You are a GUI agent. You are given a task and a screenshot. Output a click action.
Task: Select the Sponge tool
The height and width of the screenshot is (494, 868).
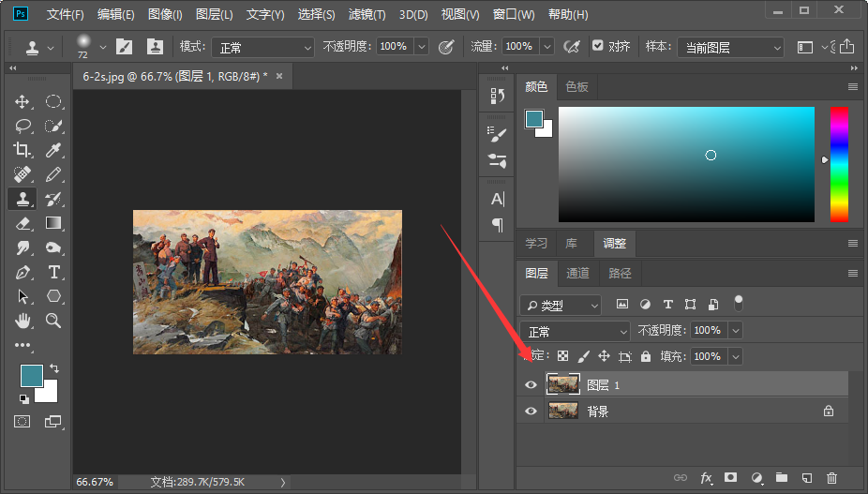coord(53,247)
